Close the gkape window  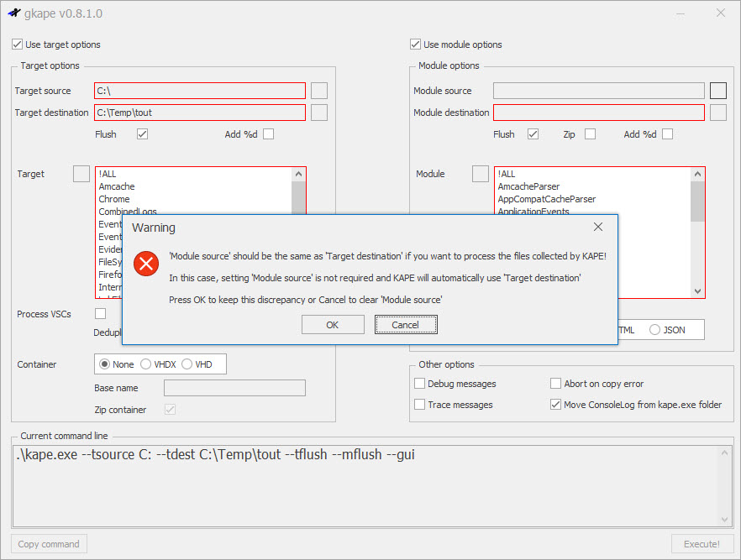[720, 13]
